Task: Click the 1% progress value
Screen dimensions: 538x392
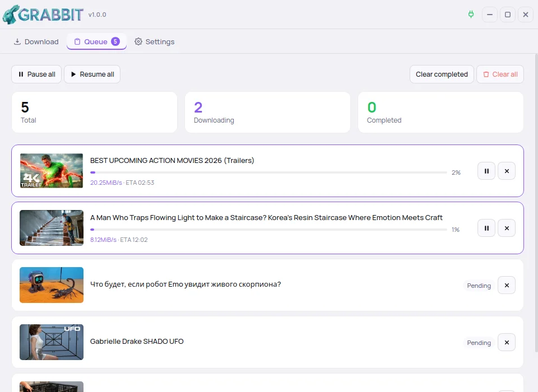Action: coord(455,230)
